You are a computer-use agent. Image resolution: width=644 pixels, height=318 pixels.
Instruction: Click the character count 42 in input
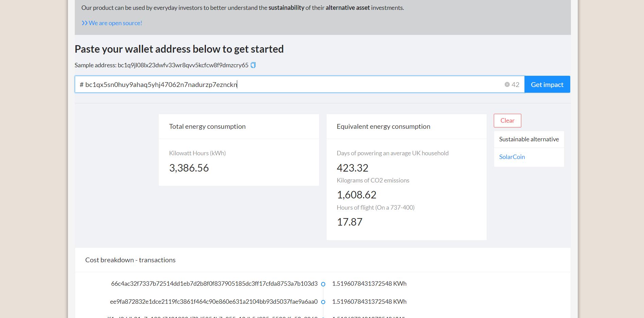515,85
